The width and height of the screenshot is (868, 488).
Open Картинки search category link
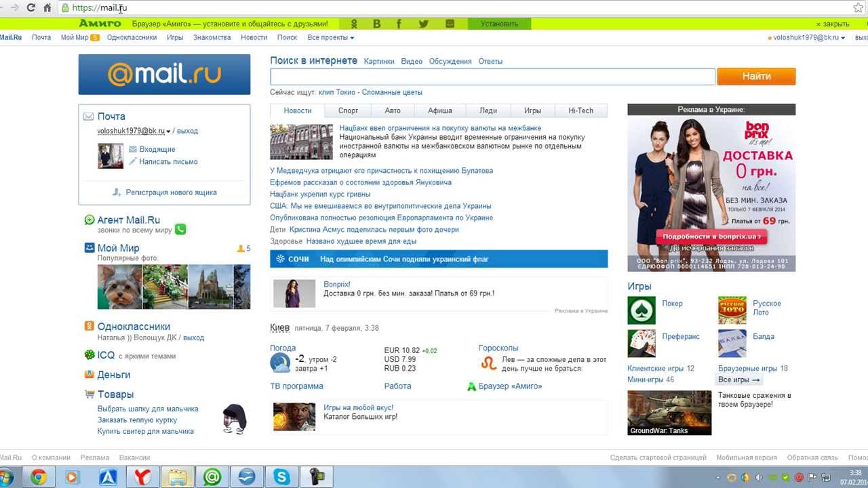(379, 61)
